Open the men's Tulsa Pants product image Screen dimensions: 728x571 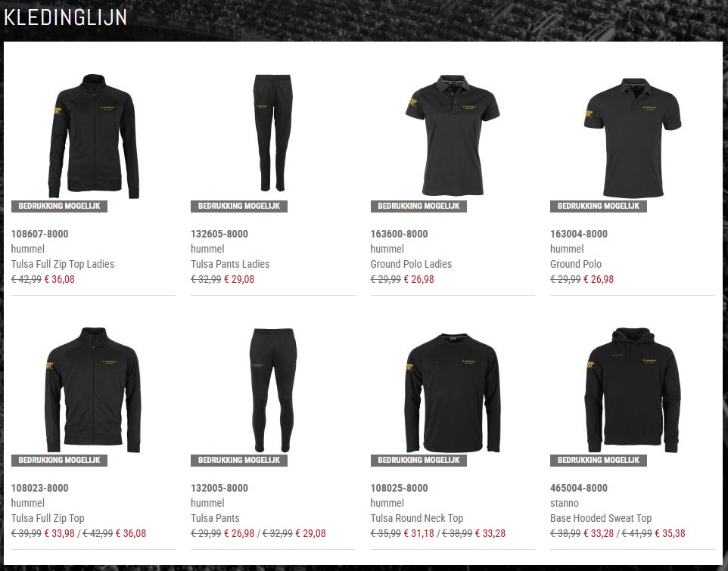[272, 389]
